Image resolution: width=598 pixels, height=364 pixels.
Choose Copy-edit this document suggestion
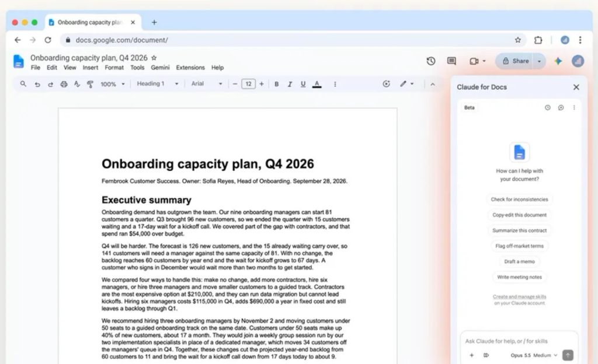coord(519,215)
